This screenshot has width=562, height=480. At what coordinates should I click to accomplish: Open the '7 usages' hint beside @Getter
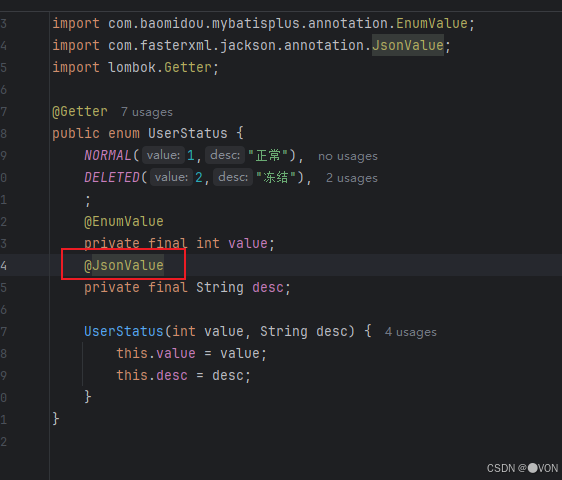coord(147,112)
